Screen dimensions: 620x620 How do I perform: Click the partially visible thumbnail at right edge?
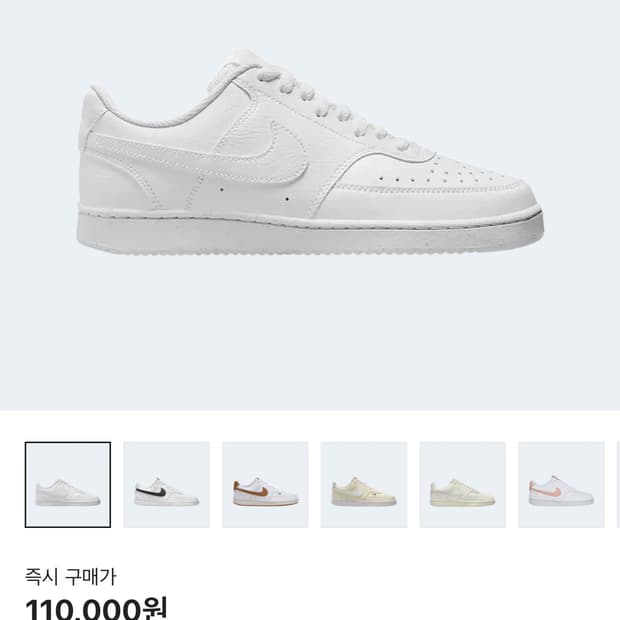[614, 485]
